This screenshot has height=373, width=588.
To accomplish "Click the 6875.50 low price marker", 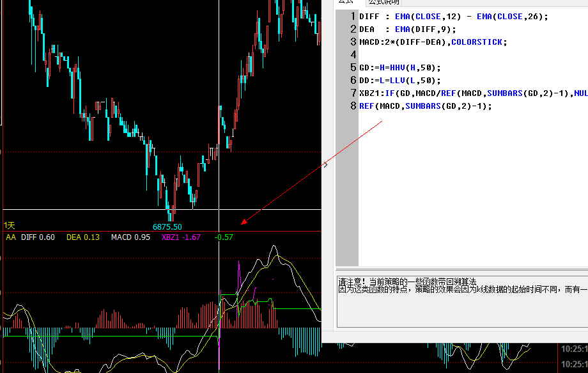I will [x=167, y=226].
